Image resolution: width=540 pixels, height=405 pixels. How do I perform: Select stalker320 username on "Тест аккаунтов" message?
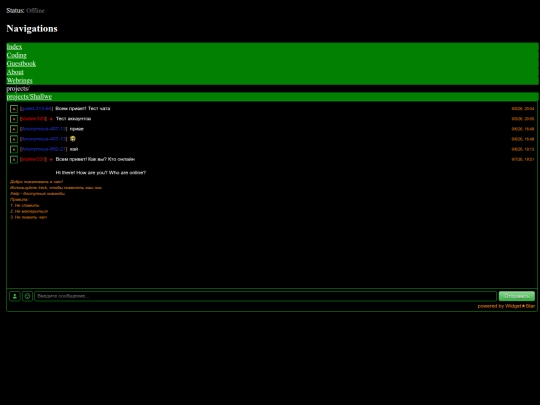[33, 119]
